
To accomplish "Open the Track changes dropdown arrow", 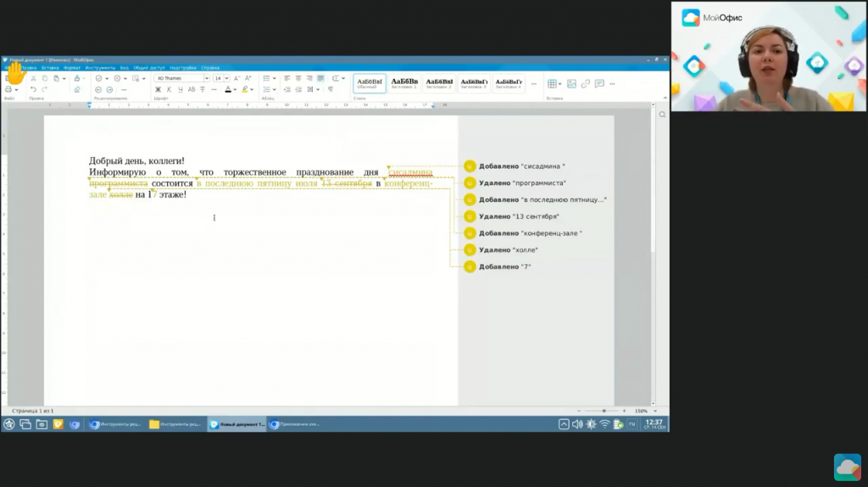I will (144, 79).
